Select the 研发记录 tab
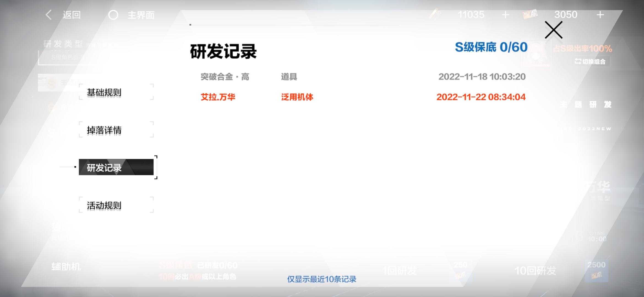This screenshot has width=644, height=297. 116,167
